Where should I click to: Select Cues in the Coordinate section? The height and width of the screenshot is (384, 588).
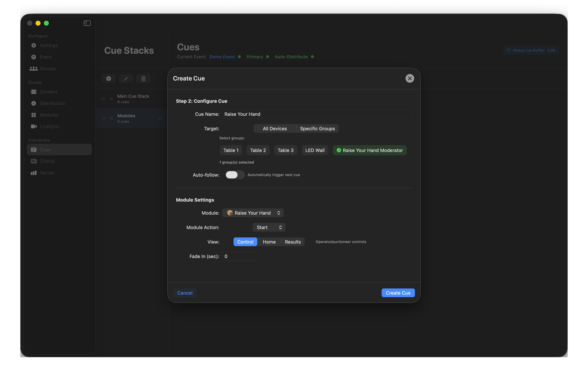[59, 150]
